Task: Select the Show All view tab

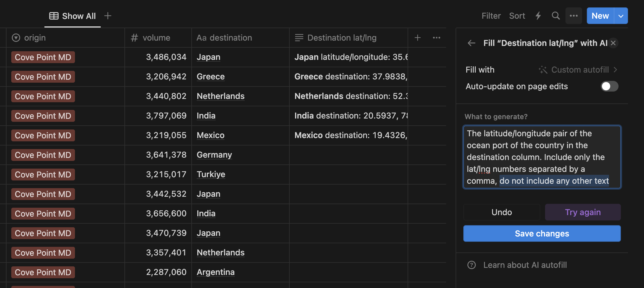Action: click(73, 16)
